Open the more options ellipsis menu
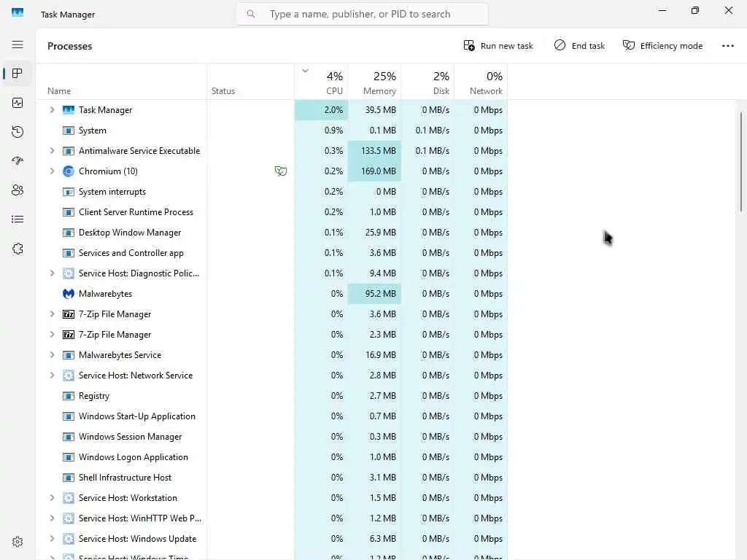 coord(727,46)
